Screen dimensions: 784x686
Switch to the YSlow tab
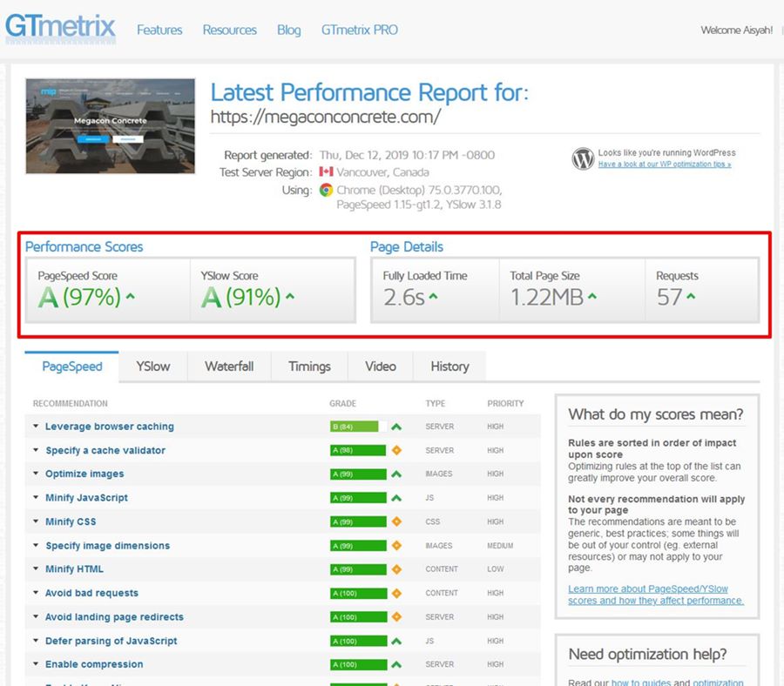(152, 367)
